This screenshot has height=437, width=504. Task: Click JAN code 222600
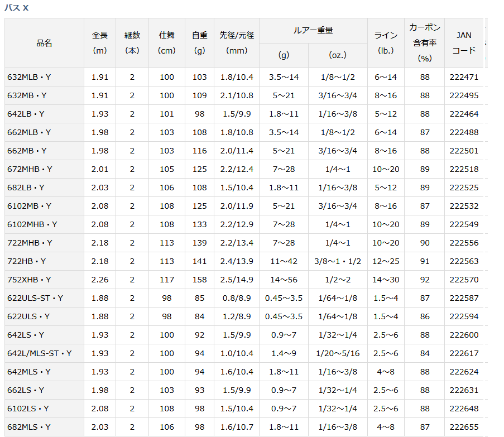coord(464,335)
